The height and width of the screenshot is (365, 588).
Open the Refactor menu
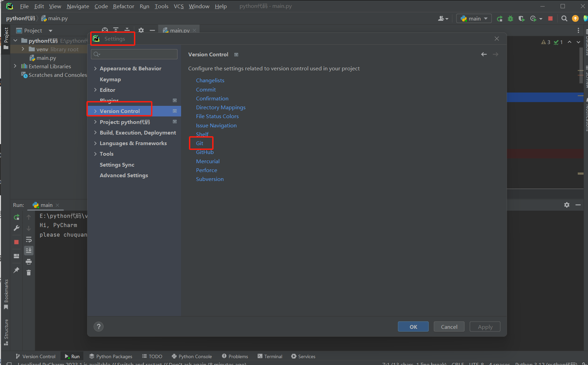(123, 6)
